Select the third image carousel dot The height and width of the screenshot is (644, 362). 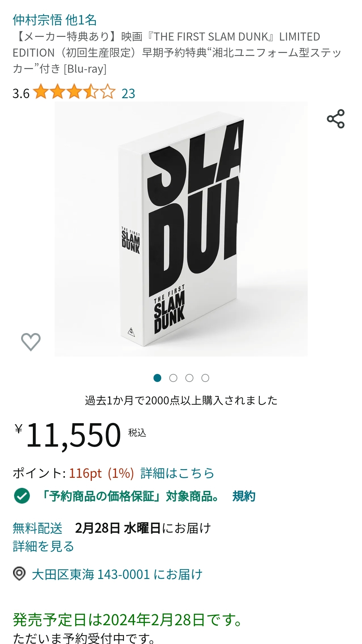coord(189,378)
